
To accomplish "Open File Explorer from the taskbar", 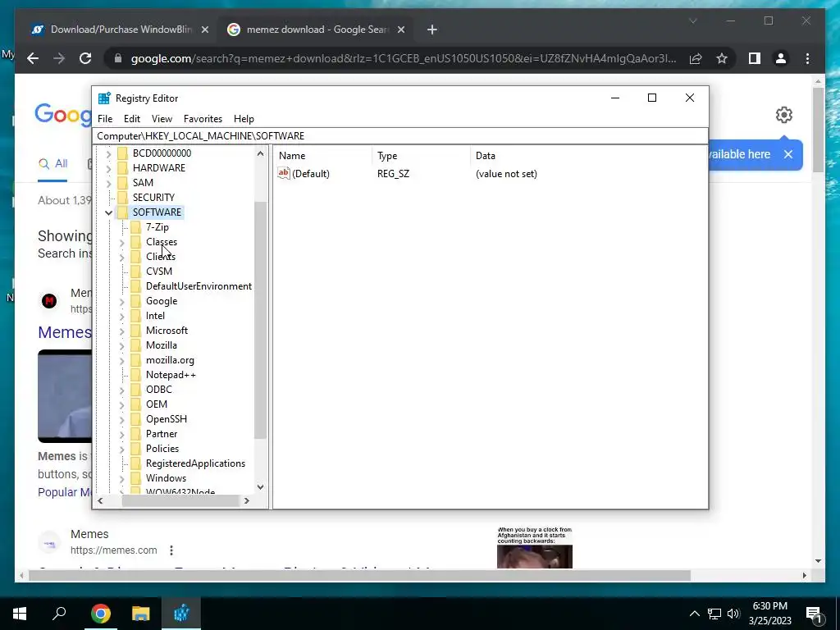I will [141, 614].
